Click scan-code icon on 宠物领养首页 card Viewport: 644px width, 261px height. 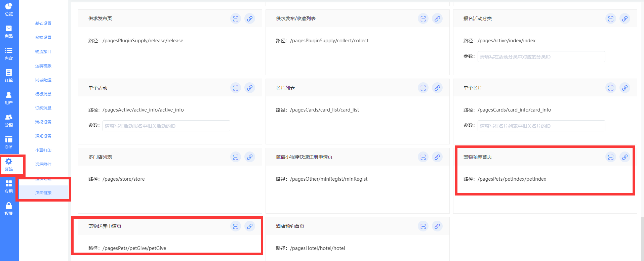pyautogui.click(x=611, y=157)
